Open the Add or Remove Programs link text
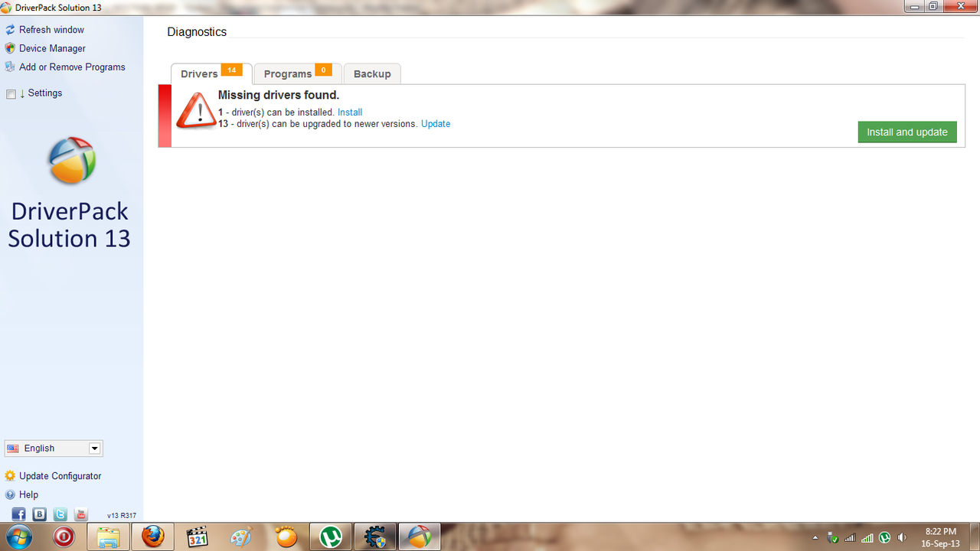The image size is (980, 551). pyautogui.click(x=72, y=67)
